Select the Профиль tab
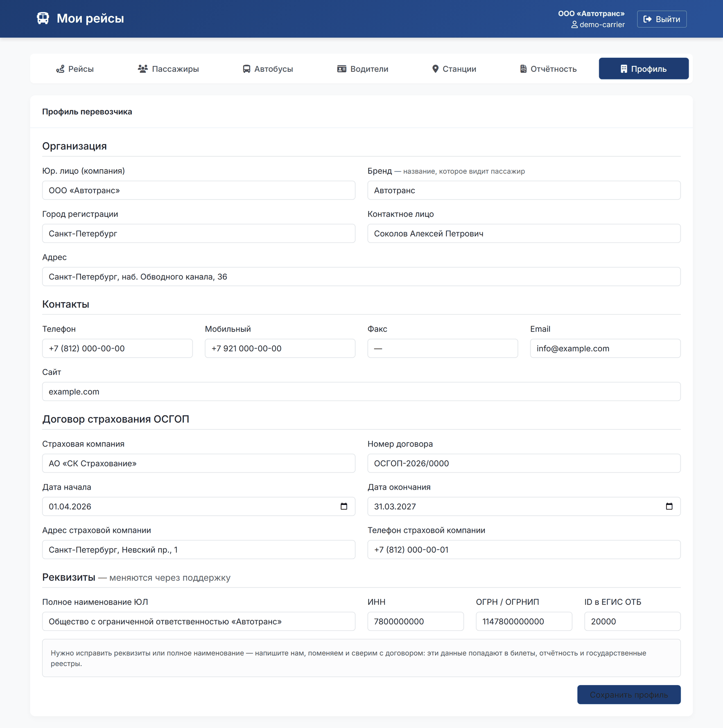This screenshot has height=728, width=723. pos(644,69)
